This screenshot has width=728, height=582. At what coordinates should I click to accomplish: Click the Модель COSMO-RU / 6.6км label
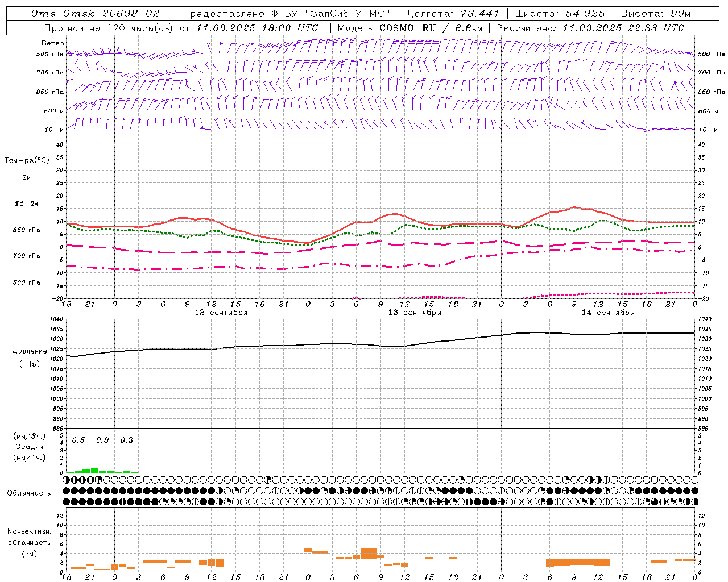tap(409, 28)
